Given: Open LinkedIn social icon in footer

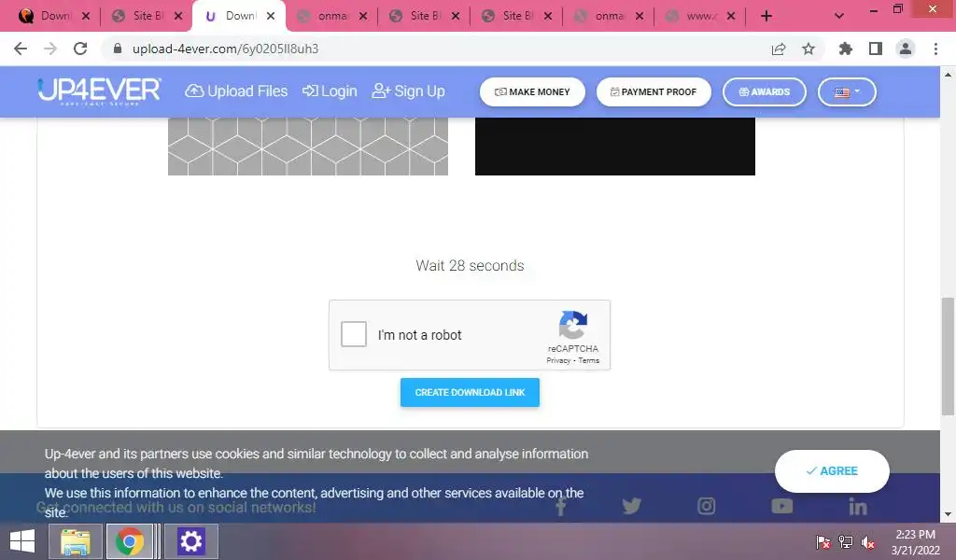Looking at the screenshot, I should [857, 506].
